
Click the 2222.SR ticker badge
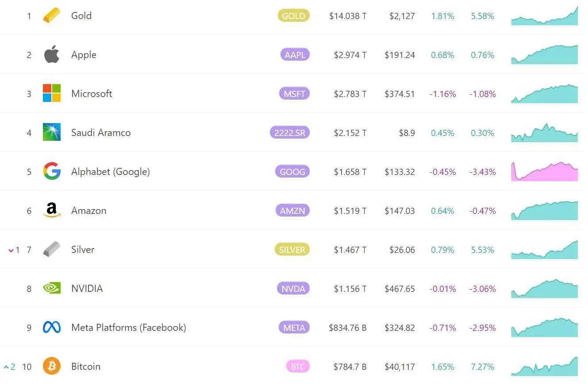[289, 133]
